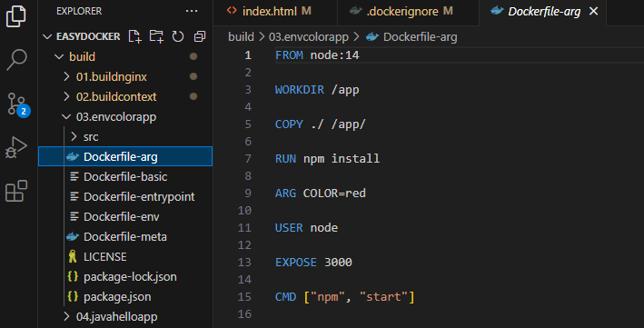The width and height of the screenshot is (644, 328).
Task: Click the New File icon in Explorer
Action: coord(134,36)
